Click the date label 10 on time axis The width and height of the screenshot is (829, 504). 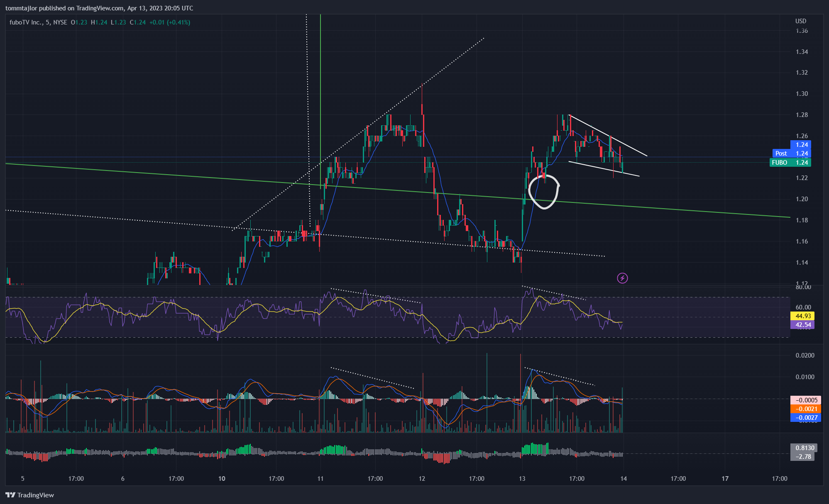click(x=222, y=479)
